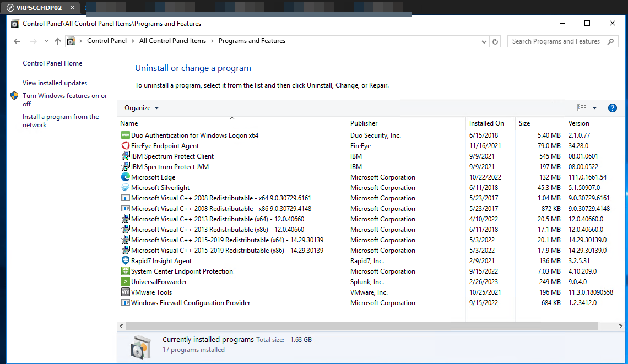Image resolution: width=628 pixels, height=364 pixels.
Task: Select the Microsoft Silverlight row name
Action: [x=160, y=187]
